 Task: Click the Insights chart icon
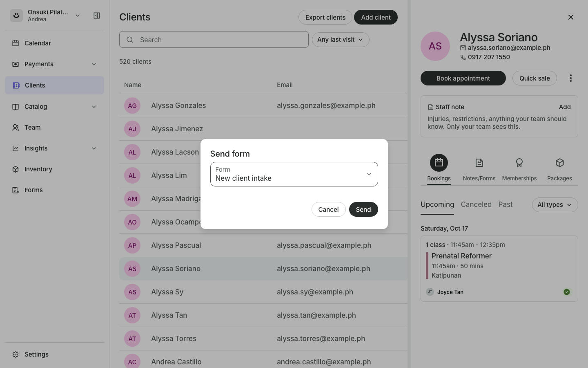point(16,148)
